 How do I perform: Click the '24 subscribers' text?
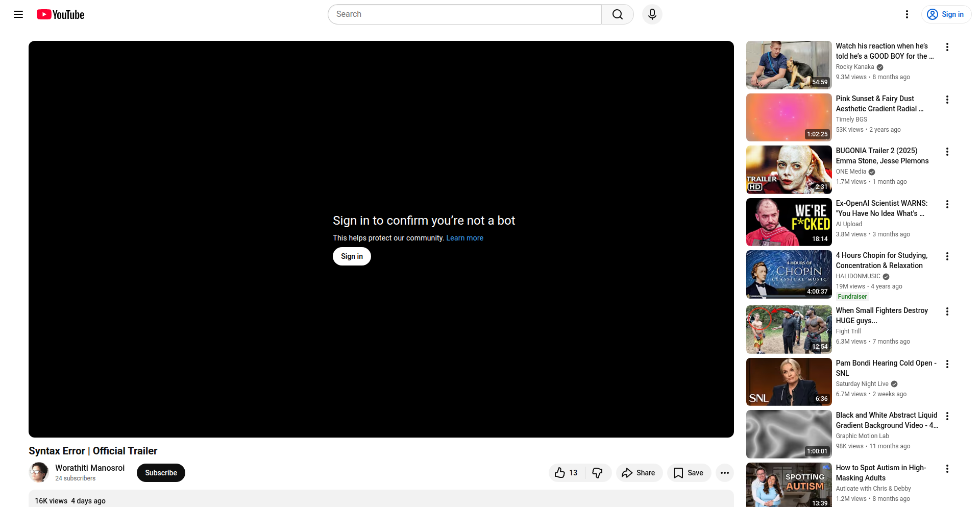click(75, 478)
